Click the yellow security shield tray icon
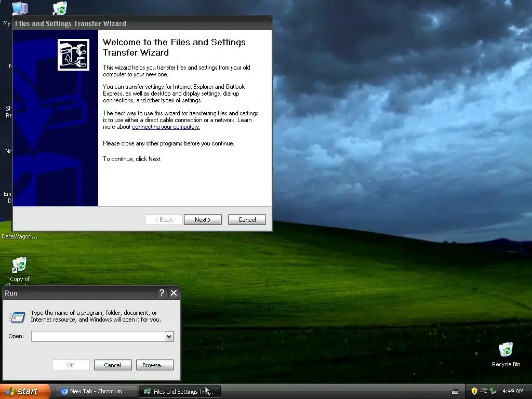The width and height of the screenshot is (532, 399). pyautogui.click(x=474, y=391)
